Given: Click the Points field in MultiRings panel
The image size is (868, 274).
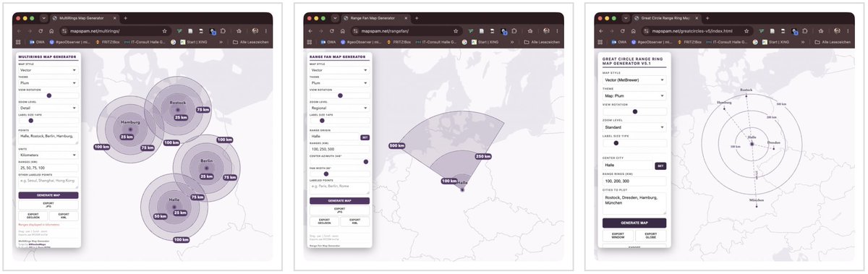Looking at the screenshot, I should point(48,138).
